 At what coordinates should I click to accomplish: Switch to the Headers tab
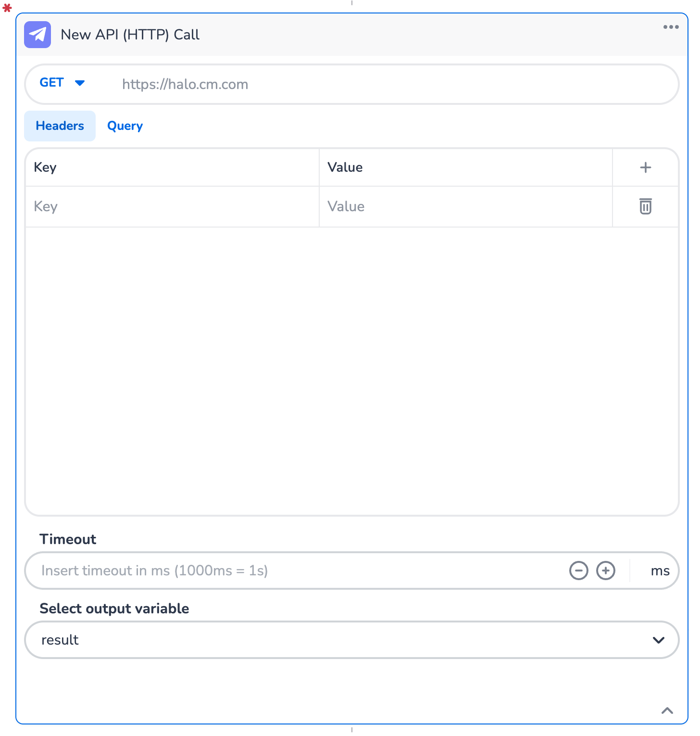point(60,126)
